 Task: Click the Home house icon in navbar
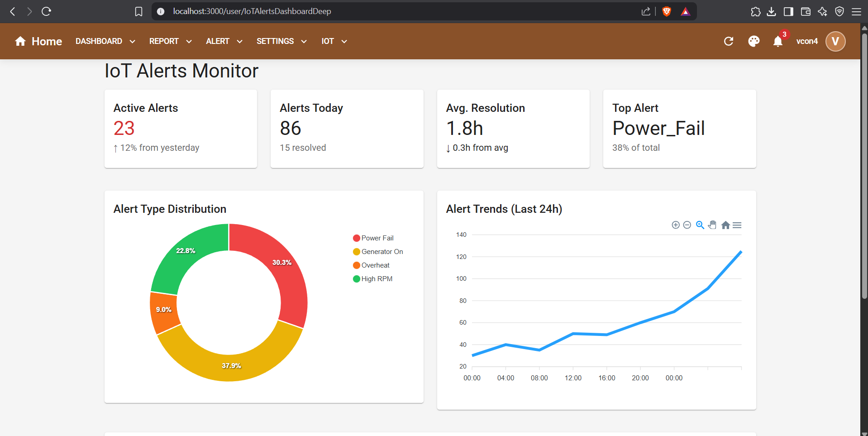(x=20, y=41)
